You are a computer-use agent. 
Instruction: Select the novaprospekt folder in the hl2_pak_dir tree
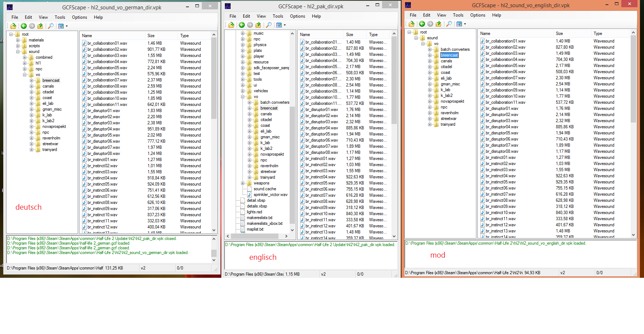point(272,154)
